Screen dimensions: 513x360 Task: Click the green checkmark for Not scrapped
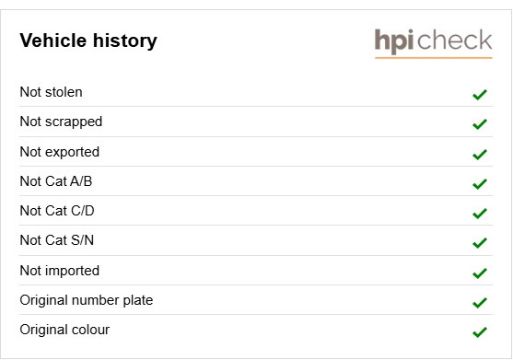click(x=480, y=124)
